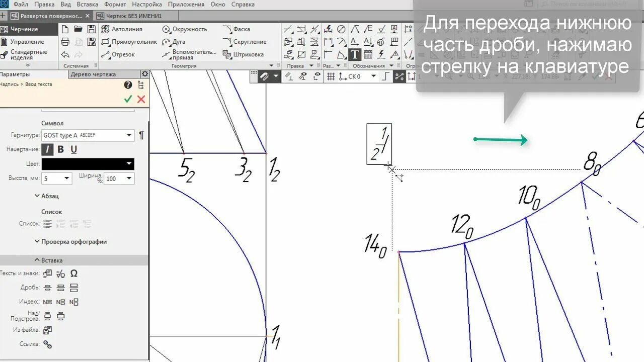
Task: Open the Цвет color dropdown arrow
Action: (x=129, y=164)
